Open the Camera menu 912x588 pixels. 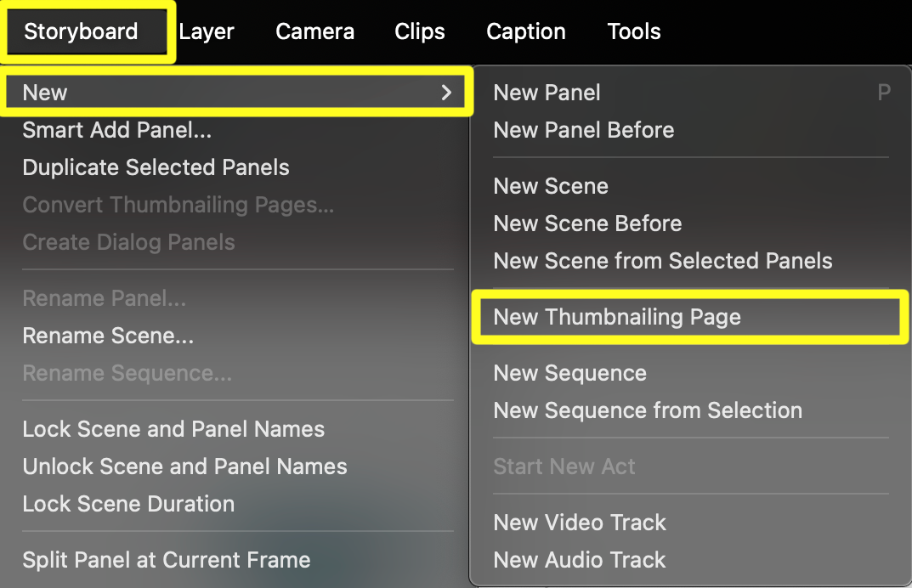pyautogui.click(x=314, y=32)
